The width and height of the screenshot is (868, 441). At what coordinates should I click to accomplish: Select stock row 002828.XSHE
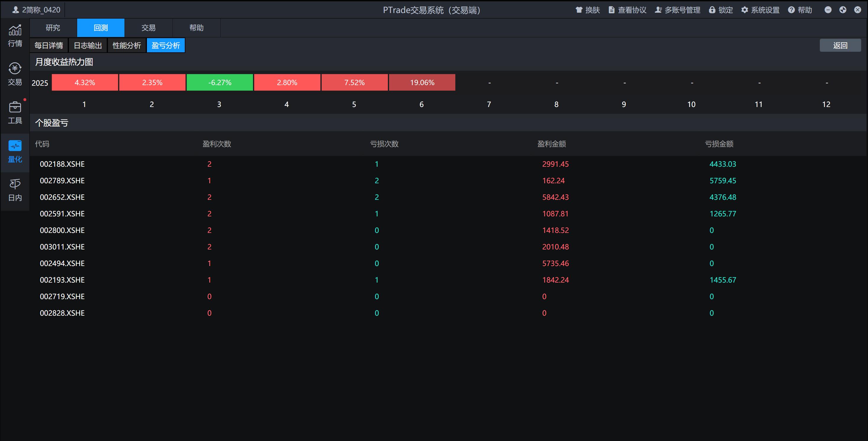(x=448, y=313)
